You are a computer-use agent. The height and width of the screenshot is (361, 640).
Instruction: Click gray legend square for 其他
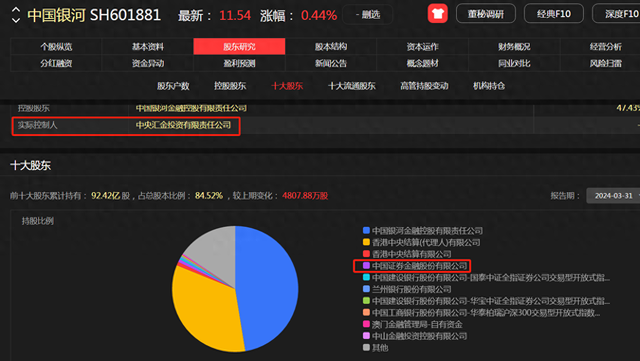pos(366,348)
